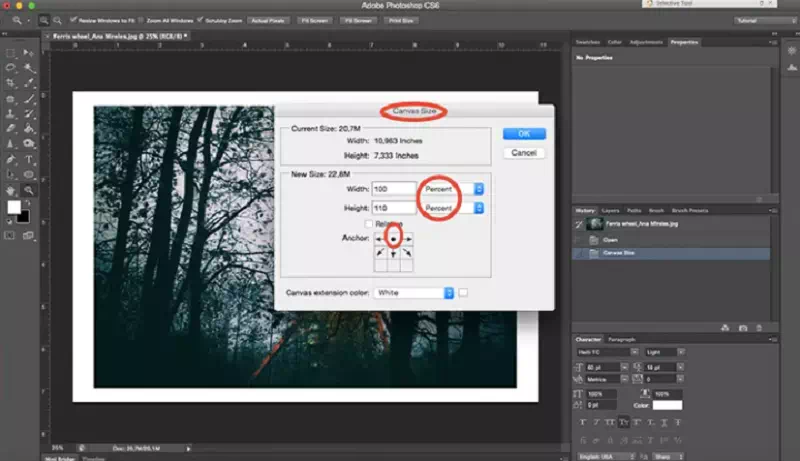800x461 pixels.
Task: Toggle Zoom All Windows checkbox
Action: (x=141, y=20)
